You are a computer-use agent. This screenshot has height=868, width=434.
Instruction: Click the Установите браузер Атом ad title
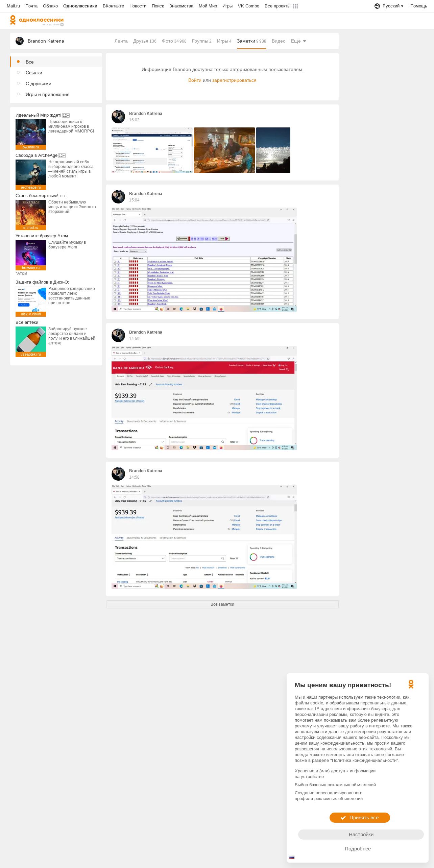pos(42,236)
